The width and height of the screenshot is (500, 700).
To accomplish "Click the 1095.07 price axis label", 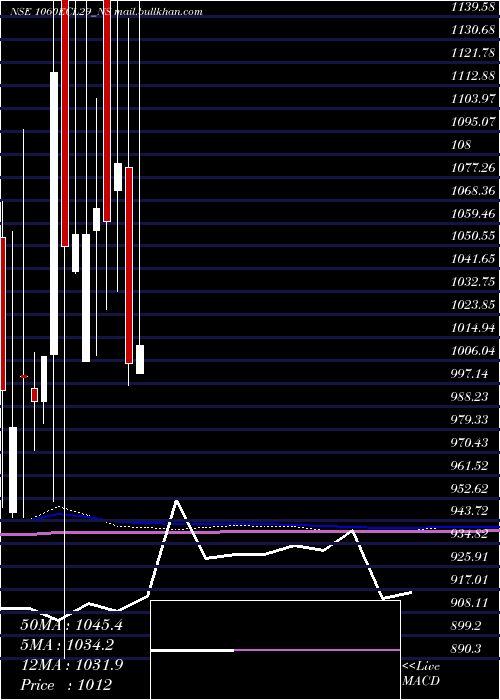I will (473, 121).
